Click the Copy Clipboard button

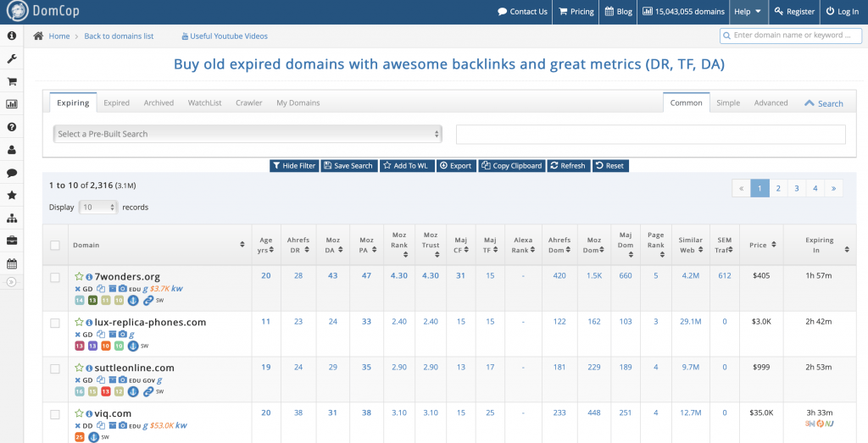click(512, 166)
